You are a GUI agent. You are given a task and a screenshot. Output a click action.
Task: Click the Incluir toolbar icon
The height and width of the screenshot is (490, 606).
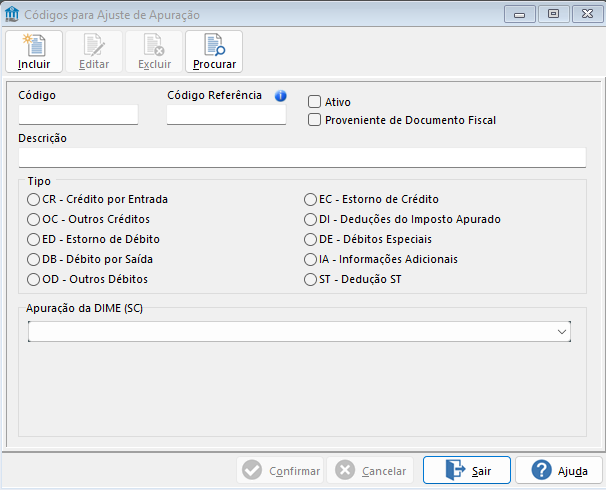click(34, 45)
